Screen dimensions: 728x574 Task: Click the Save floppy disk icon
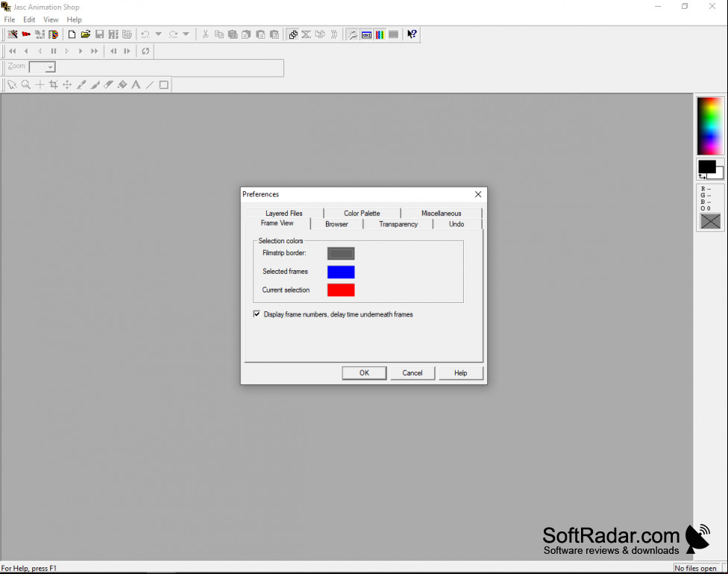[x=99, y=34]
